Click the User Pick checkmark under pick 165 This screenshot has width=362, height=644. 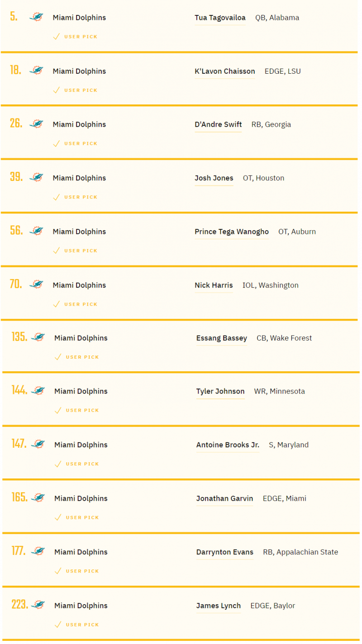coord(58,517)
